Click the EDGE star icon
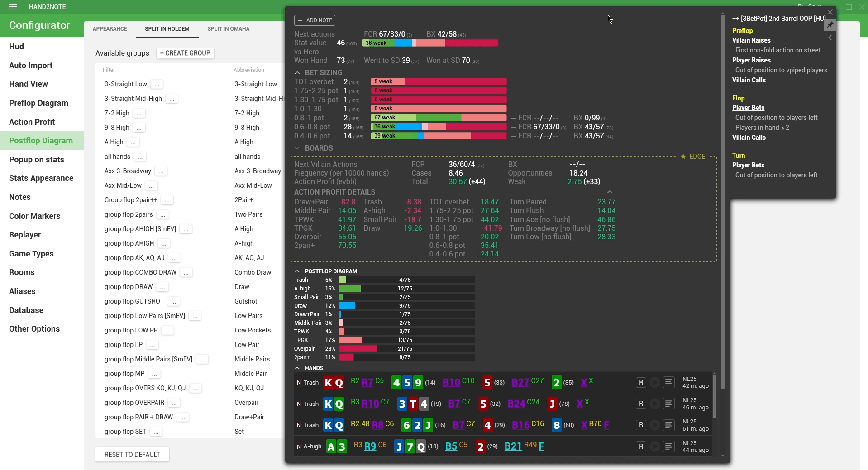The image size is (868, 470). coord(683,157)
